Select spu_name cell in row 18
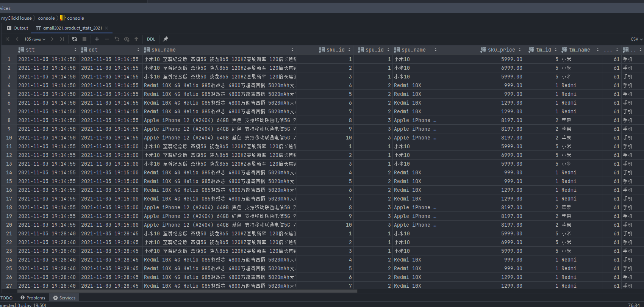Image resolution: width=644 pixels, height=307 pixels. click(416, 207)
